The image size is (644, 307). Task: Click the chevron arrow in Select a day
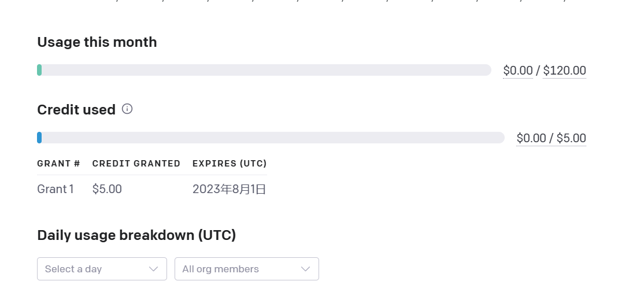153,269
